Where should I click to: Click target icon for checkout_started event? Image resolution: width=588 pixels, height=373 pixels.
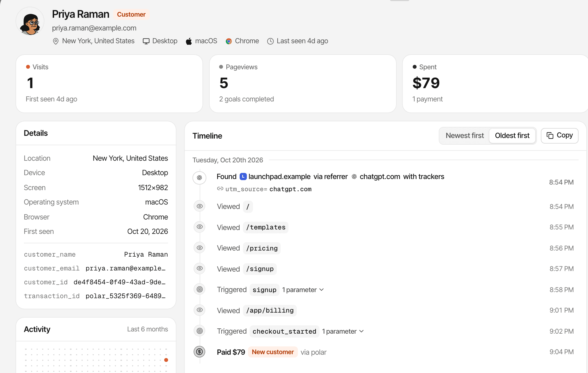tap(199, 331)
